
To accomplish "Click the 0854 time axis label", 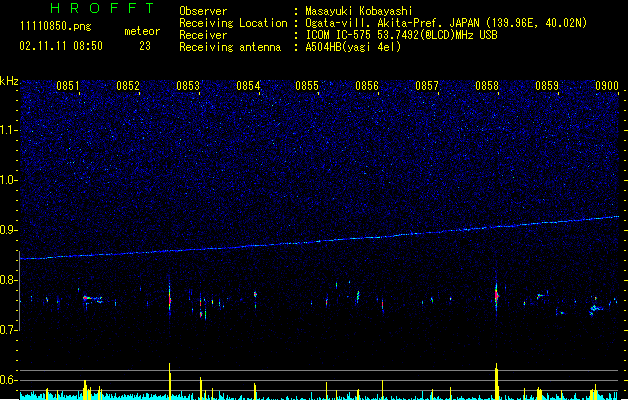I will pyautogui.click(x=248, y=86).
